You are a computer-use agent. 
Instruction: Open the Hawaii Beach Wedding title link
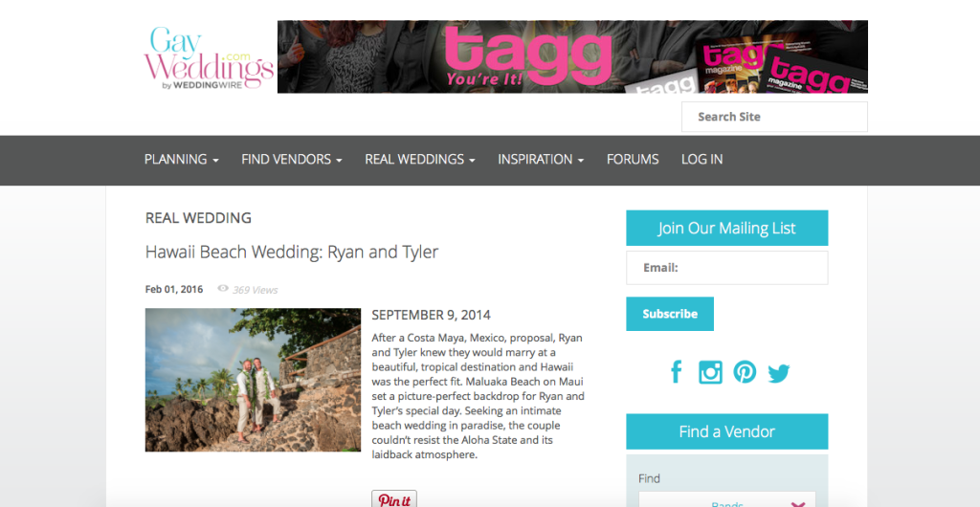[292, 252]
